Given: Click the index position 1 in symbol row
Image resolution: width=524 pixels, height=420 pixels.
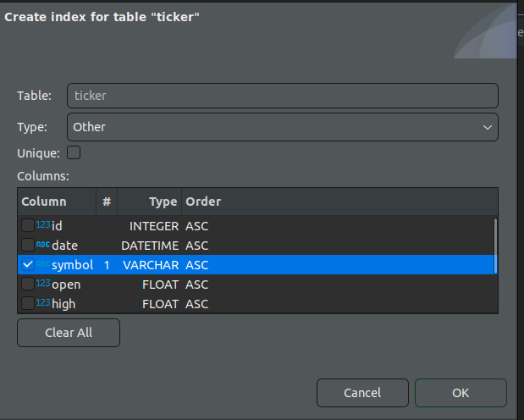Looking at the screenshot, I should [107, 265].
